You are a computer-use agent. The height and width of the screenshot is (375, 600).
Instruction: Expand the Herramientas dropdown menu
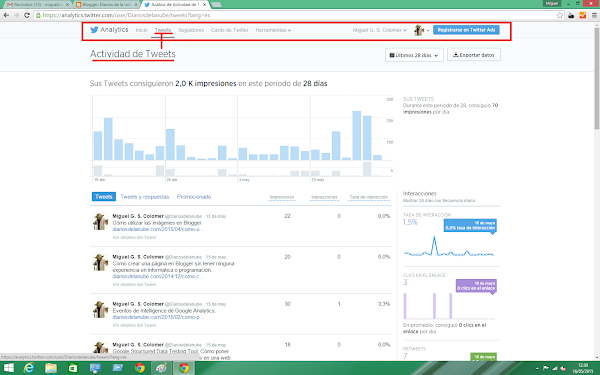point(273,30)
